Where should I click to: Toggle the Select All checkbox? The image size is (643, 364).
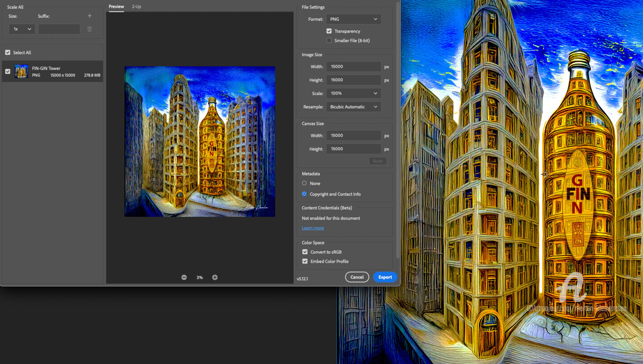point(8,53)
